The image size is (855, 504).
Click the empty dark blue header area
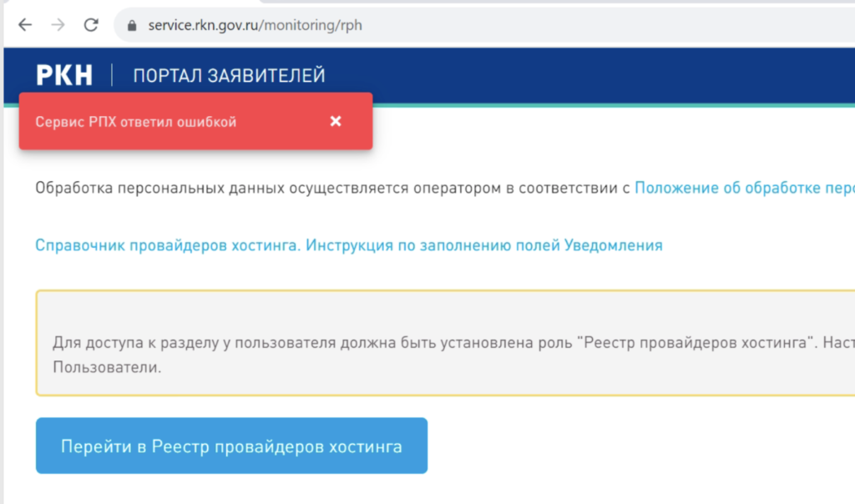[584, 76]
